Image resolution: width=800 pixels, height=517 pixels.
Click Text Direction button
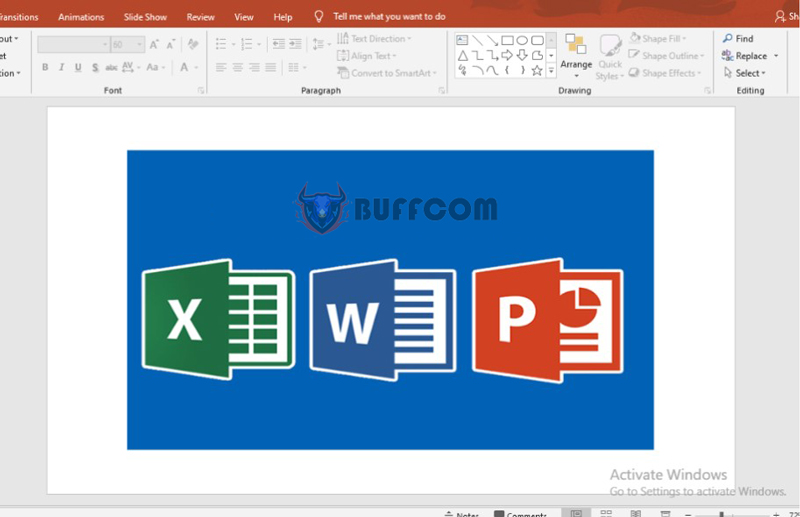click(374, 38)
